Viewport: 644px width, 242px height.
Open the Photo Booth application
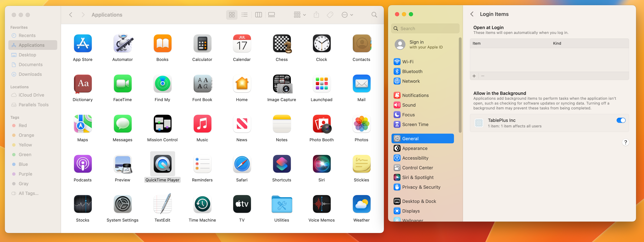tap(321, 124)
